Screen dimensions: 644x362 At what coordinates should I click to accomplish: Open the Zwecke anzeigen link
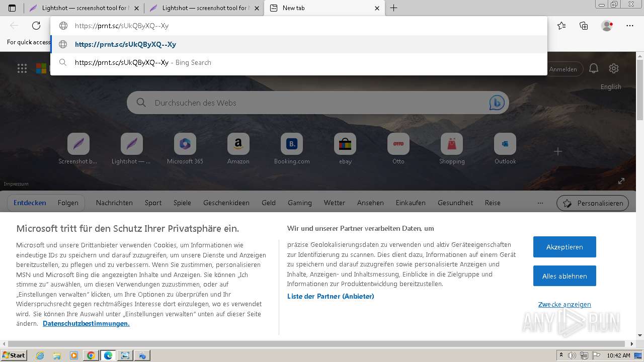[x=565, y=305]
